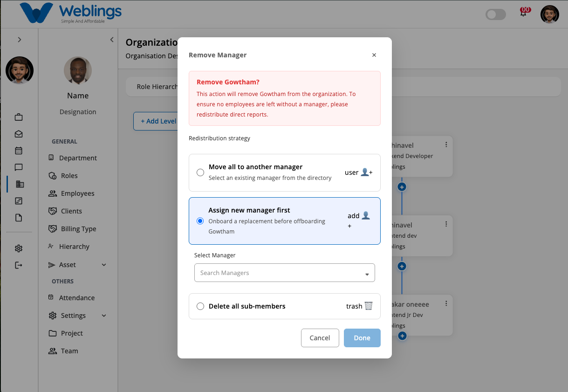Click the add person icon in Assign new manager
This screenshot has height=392, width=568.
366,215
